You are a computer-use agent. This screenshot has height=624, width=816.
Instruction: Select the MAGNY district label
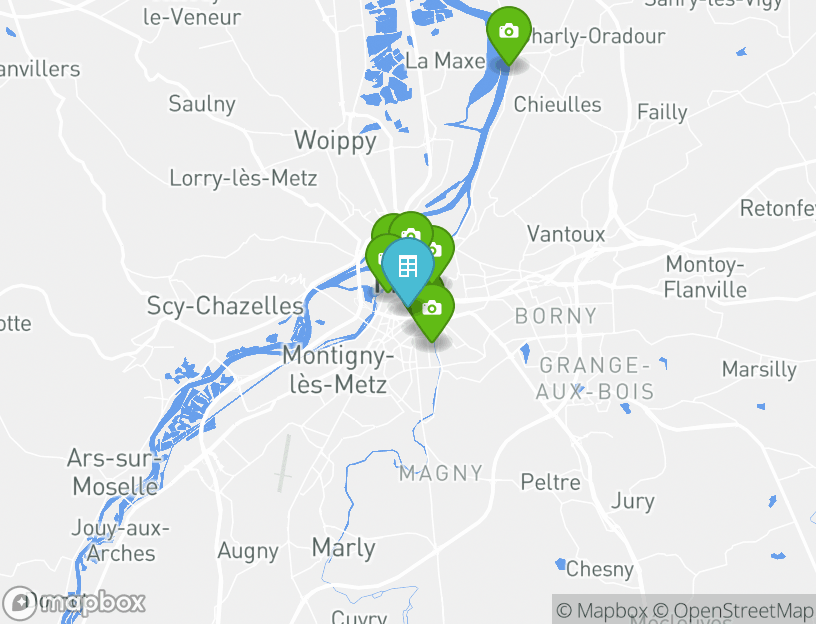click(x=441, y=473)
